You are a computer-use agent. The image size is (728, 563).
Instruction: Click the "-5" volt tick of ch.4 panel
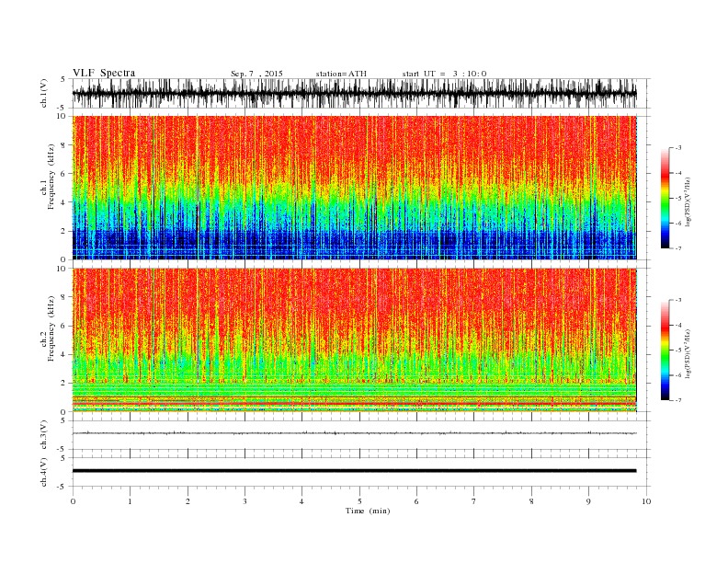(x=63, y=487)
